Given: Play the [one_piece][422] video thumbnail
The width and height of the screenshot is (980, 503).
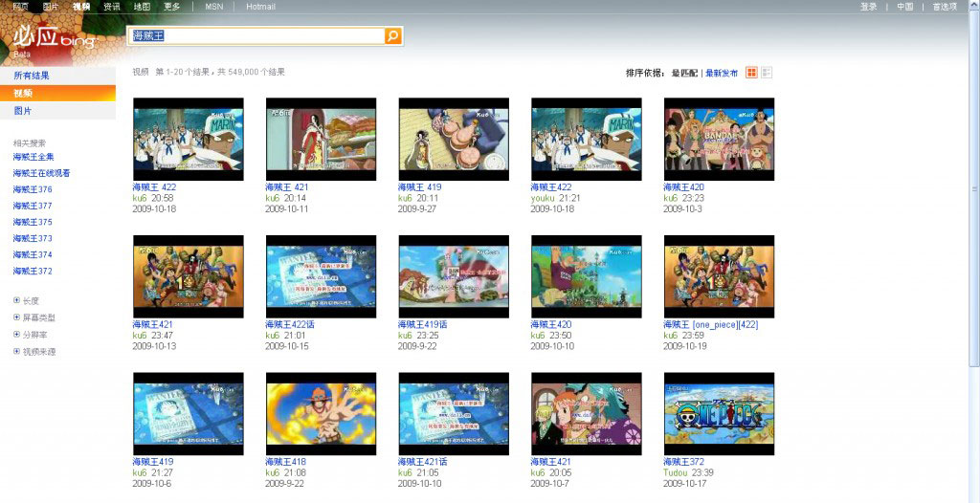Looking at the screenshot, I should [x=719, y=276].
